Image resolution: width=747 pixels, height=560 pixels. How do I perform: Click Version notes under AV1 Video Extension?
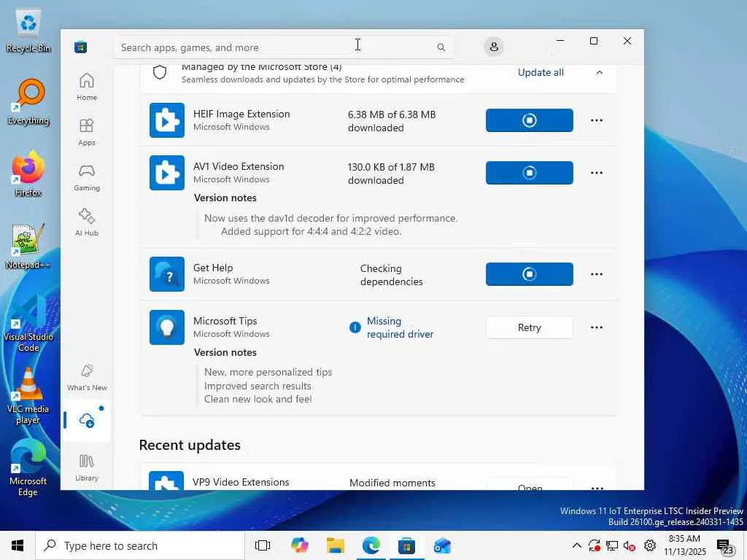pos(225,198)
